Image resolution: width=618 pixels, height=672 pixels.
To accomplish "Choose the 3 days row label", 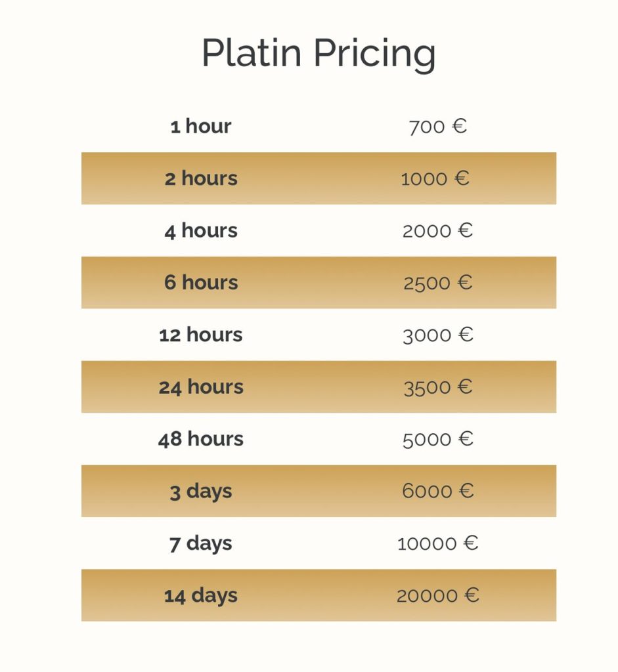I will click(201, 492).
